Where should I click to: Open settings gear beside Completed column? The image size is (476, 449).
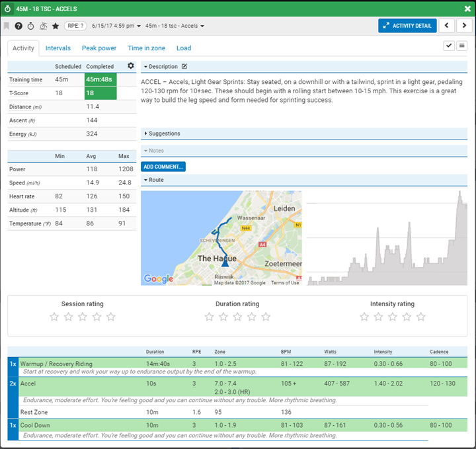pyautogui.click(x=130, y=66)
